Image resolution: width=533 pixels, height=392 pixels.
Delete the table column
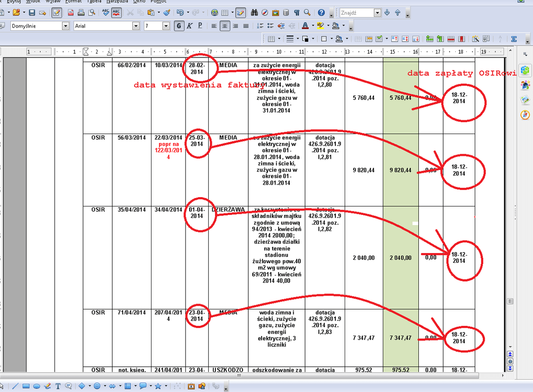(461, 39)
